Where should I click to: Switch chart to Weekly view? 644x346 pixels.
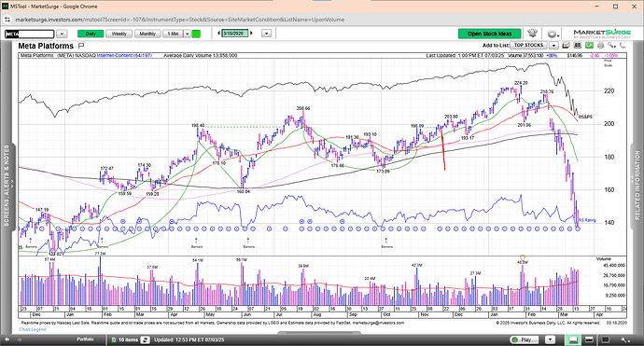tap(119, 34)
